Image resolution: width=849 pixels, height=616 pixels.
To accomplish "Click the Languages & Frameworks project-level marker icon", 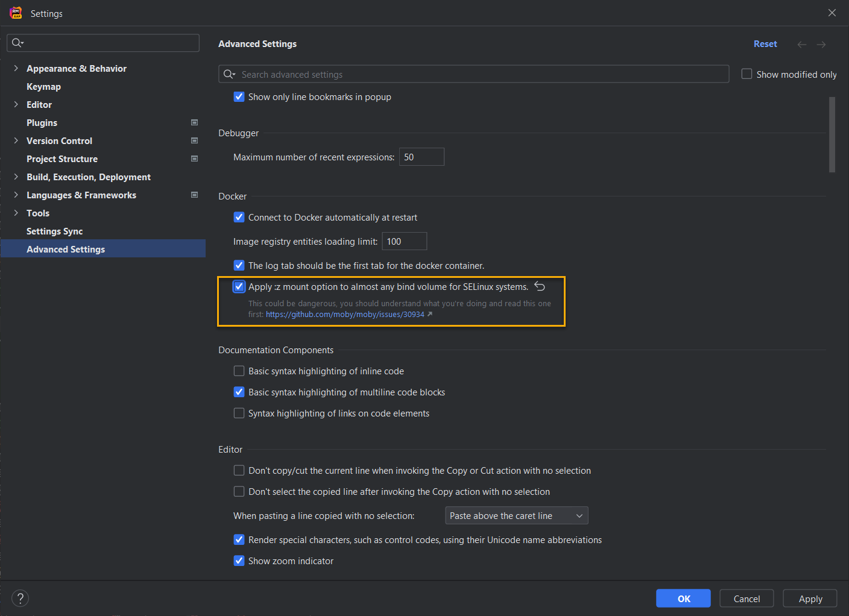I will pos(194,195).
